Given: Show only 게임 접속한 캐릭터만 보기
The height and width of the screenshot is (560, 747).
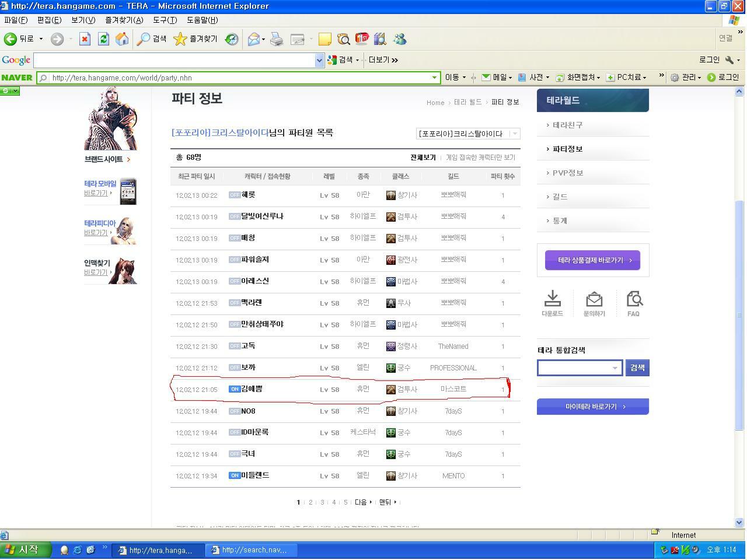Looking at the screenshot, I should pos(480,157).
